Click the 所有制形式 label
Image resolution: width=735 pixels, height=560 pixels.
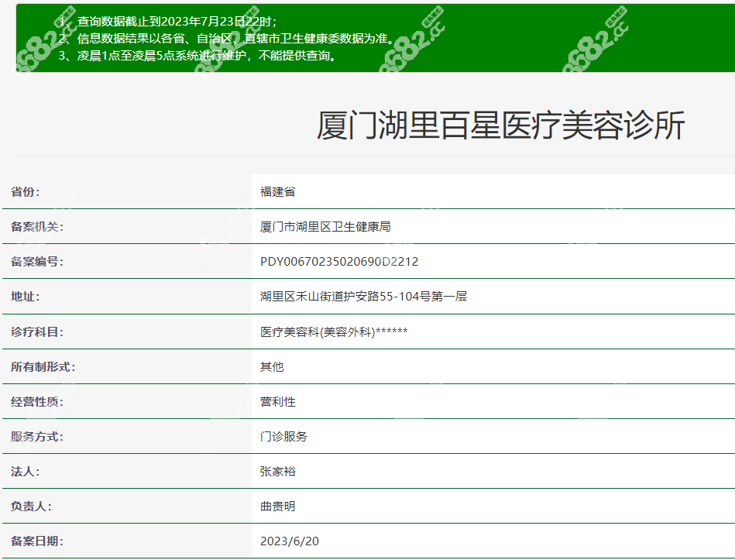tap(43, 367)
